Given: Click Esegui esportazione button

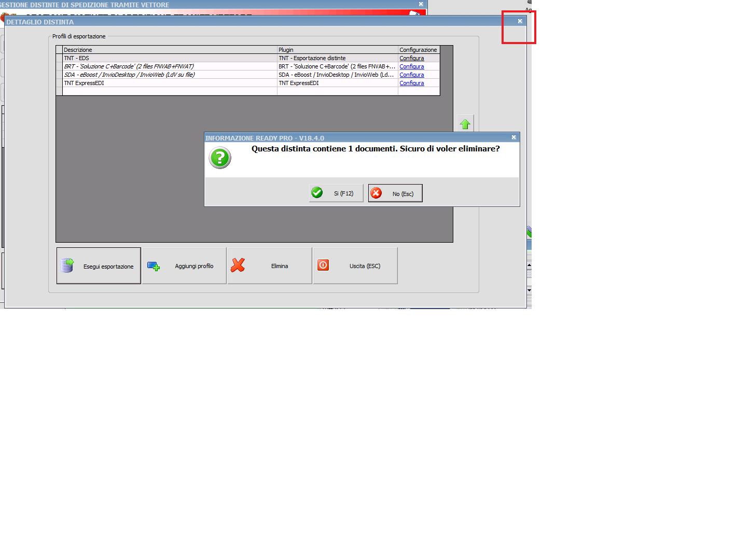Looking at the screenshot, I should [99, 265].
